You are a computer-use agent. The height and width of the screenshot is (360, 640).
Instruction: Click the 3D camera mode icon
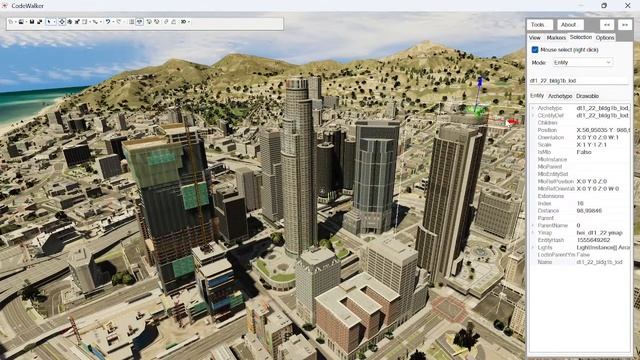point(184,22)
